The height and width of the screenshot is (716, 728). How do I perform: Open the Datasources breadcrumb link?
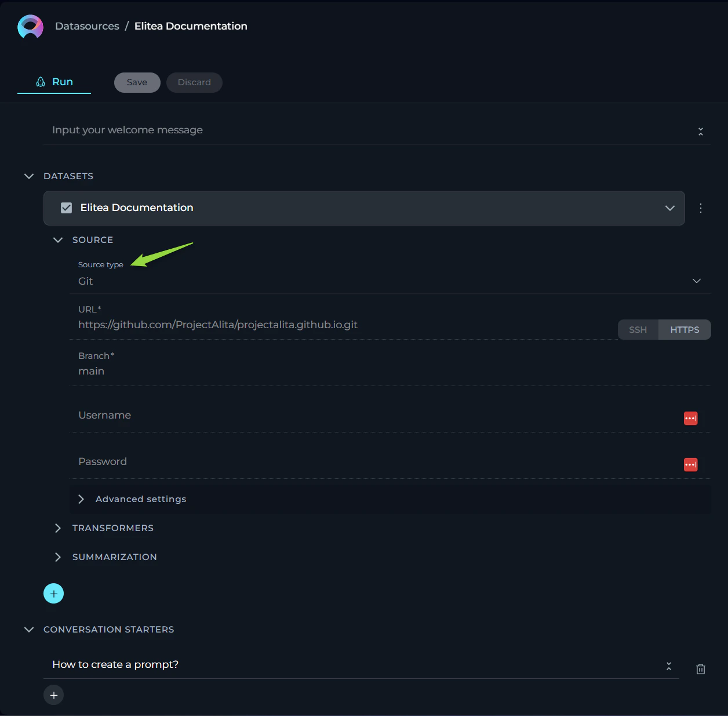[87, 26]
